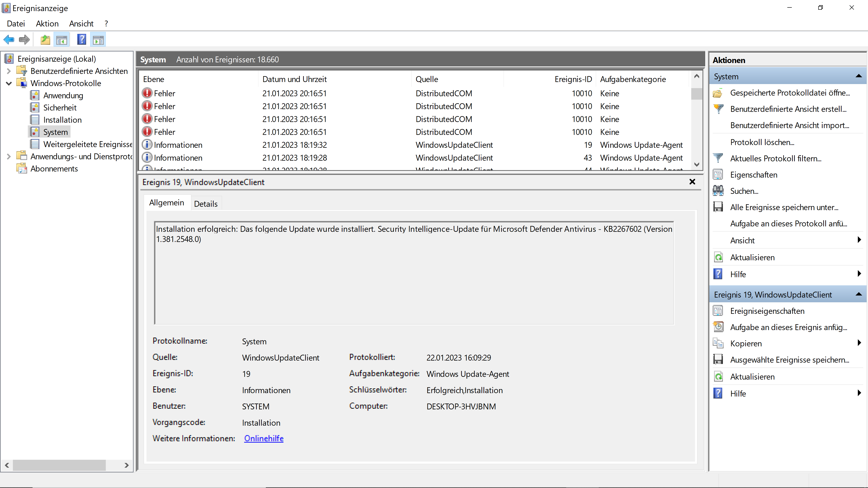Click the blue help question mark toolbar icon
Screen dimensions: 868x488
[x=82, y=40]
